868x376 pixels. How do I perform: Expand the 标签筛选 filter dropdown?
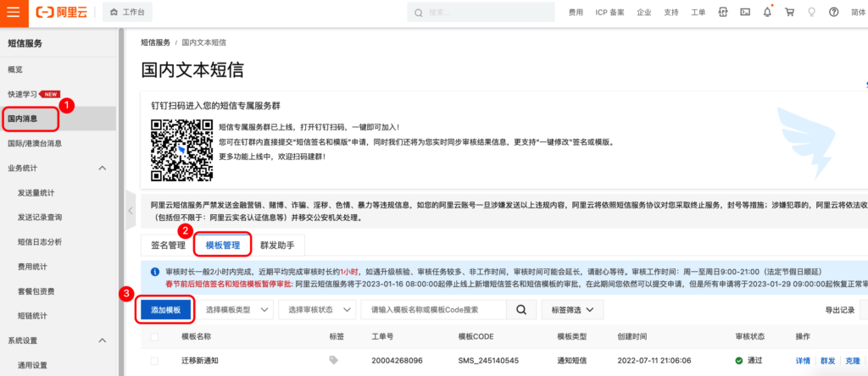571,310
